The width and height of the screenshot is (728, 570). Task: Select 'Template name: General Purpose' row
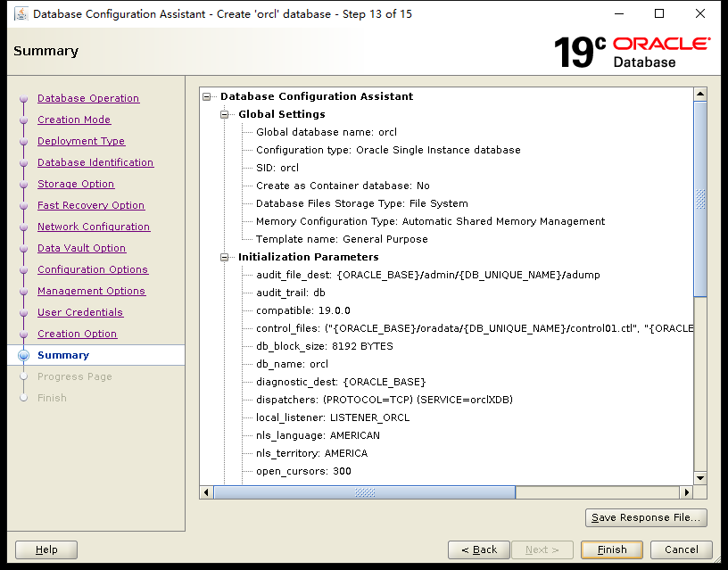point(342,239)
